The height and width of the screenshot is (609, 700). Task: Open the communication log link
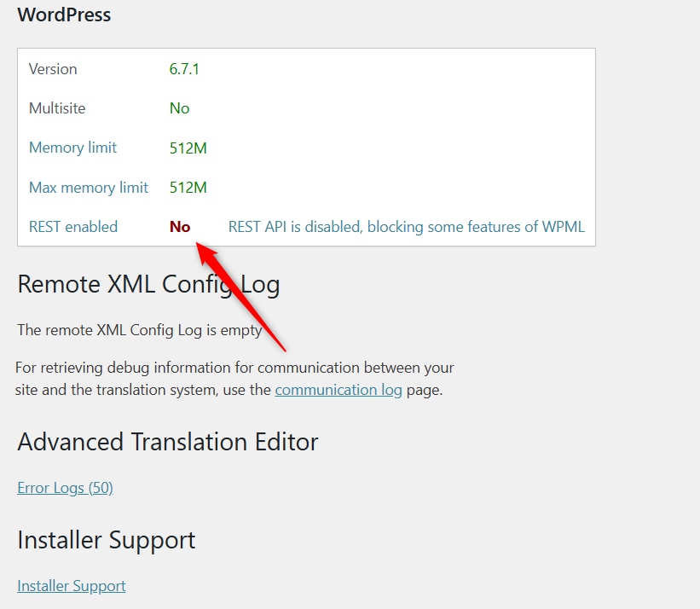(338, 390)
